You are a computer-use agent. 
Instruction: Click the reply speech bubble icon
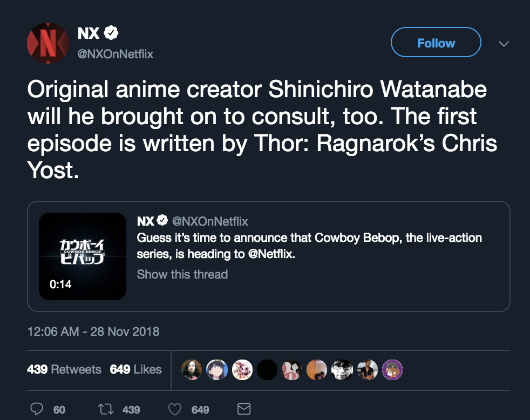point(37,409)
